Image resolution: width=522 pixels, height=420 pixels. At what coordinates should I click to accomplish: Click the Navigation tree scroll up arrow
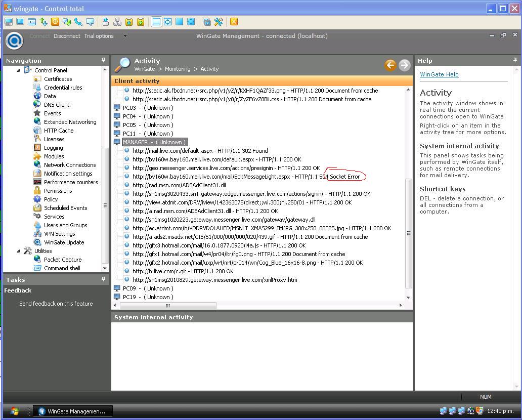tap(105, 70)
